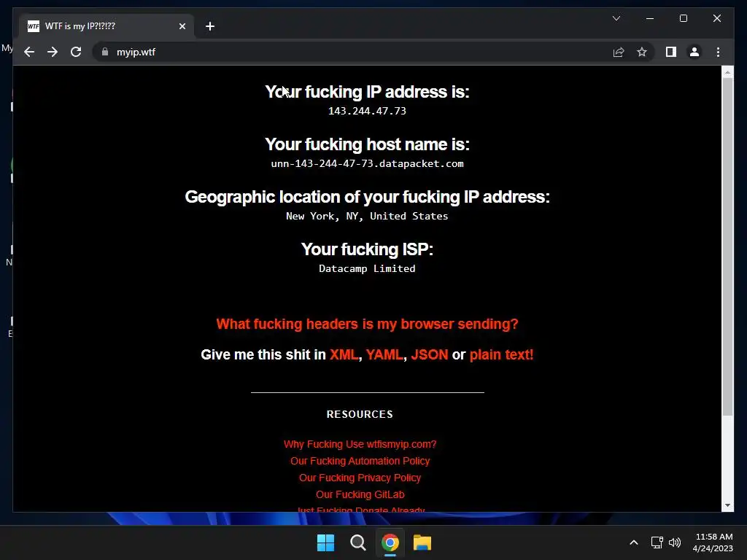Get the data as XML
This screenshot has height=560, width=747.
[x=344, y=355]
